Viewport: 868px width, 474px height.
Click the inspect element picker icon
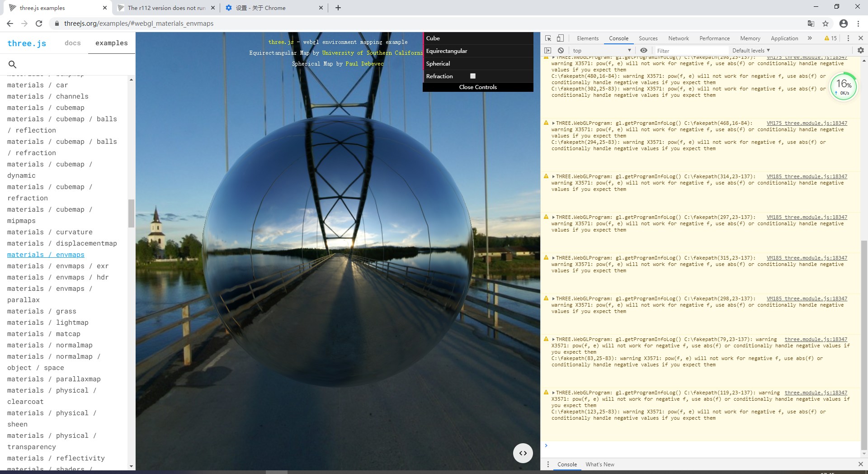coord(548,38)
